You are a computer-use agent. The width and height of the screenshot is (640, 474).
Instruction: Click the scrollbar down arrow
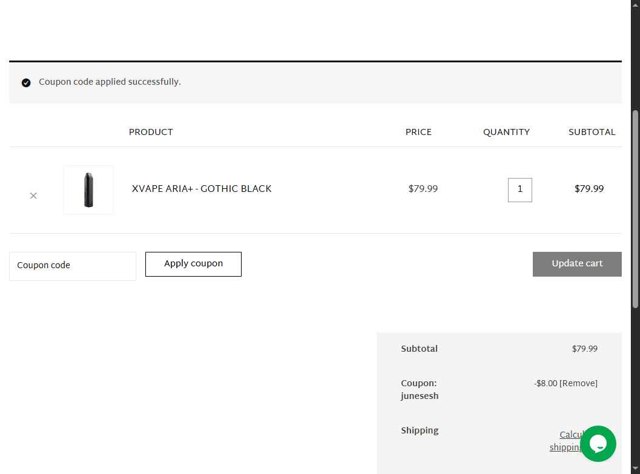(635, 470)
